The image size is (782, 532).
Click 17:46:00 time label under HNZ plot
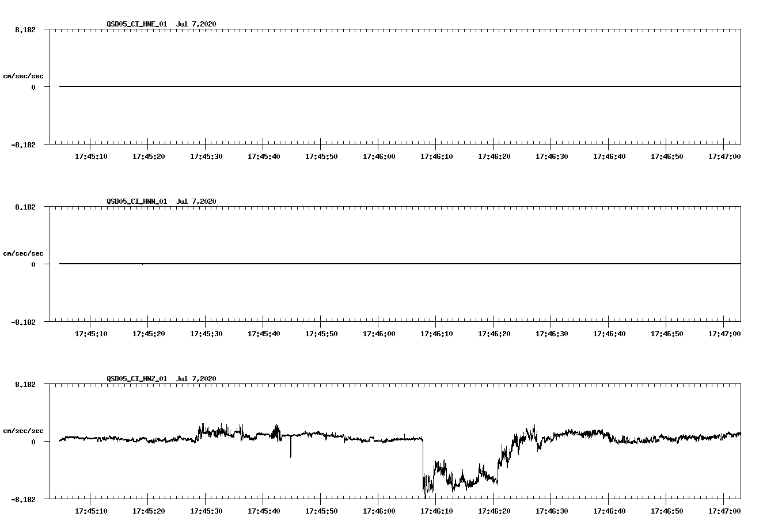(379, 511)
